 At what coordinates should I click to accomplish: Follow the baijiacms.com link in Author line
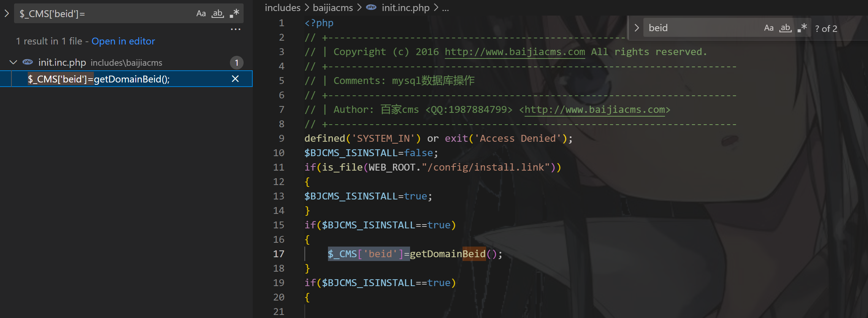[x=595, y=109]
